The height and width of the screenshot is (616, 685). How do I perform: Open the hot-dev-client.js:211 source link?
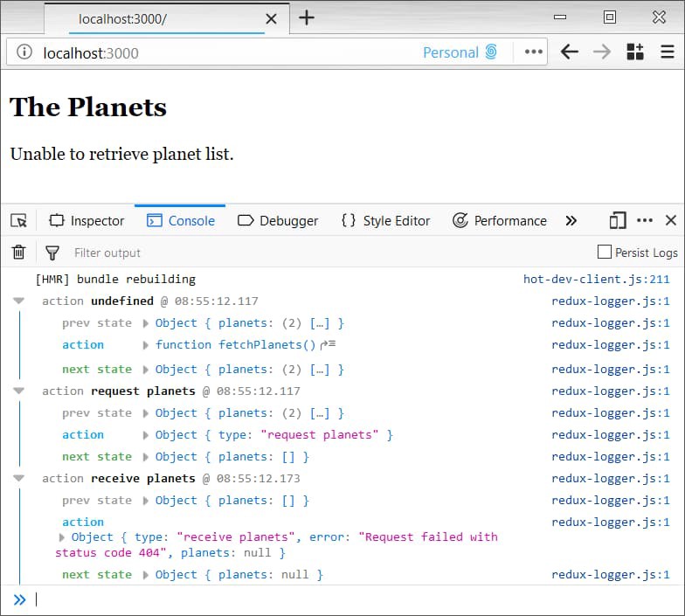pyautogui.click(x=596, y=280)
